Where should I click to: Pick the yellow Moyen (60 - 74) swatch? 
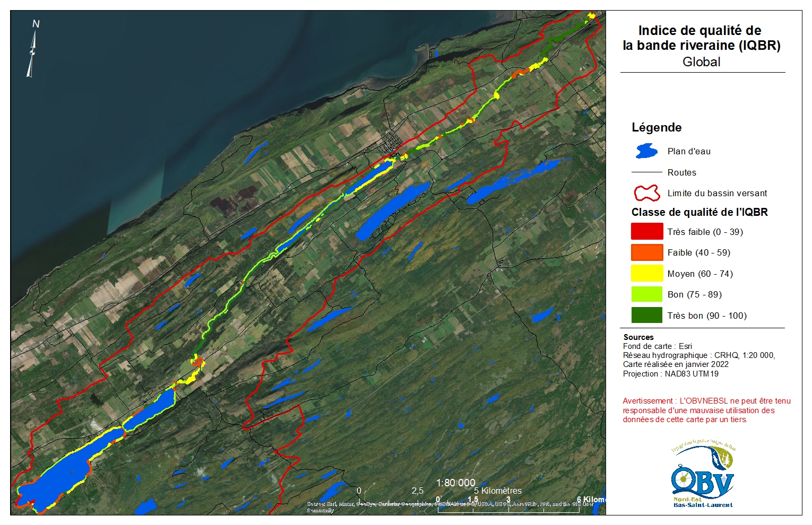click(x=646, y=274)
